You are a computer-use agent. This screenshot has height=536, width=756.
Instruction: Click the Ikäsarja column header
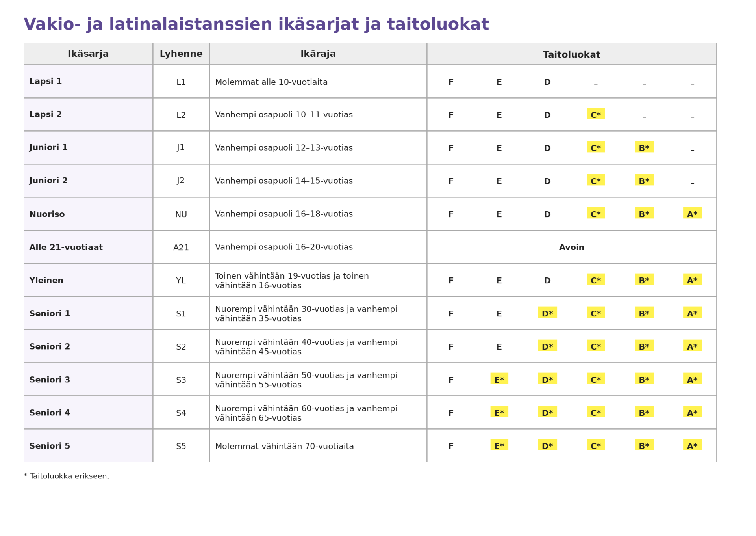pyautogui.click(x=88, y=54)
